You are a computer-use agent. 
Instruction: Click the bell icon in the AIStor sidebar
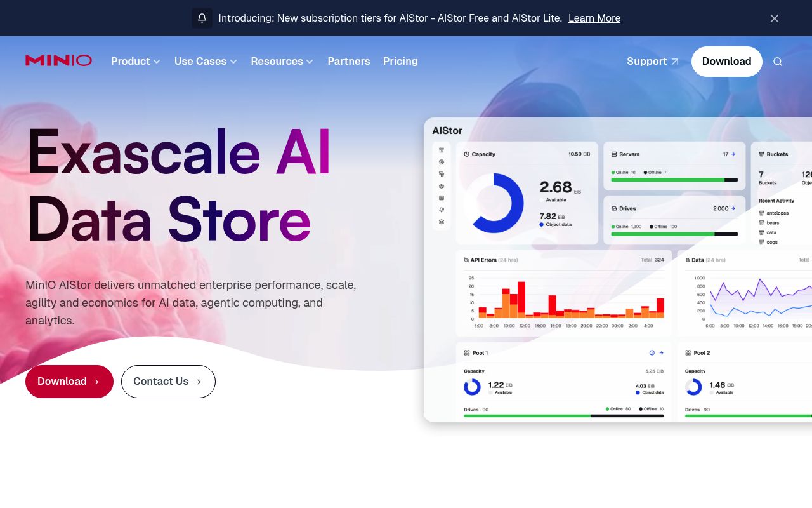coord(442,210)
